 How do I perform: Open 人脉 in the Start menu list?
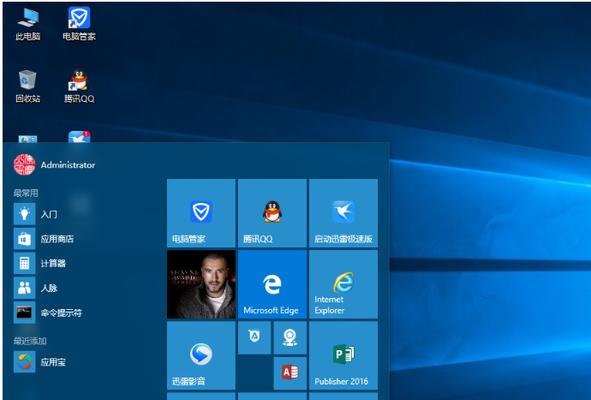36,288
